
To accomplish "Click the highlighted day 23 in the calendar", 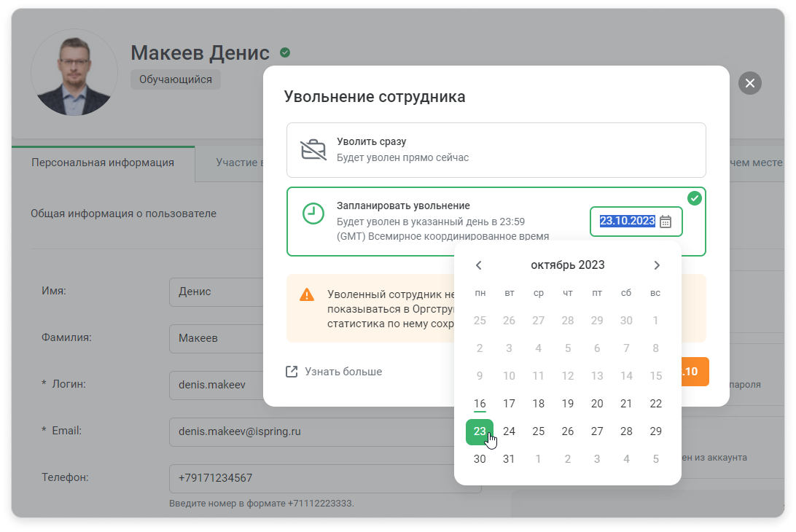I will (480, 431).
